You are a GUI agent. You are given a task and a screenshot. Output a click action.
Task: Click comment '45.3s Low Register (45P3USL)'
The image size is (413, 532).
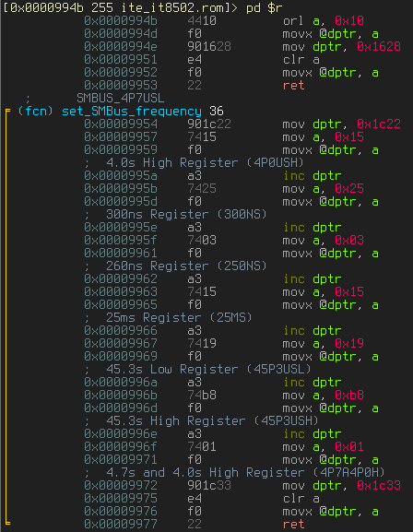coord(208,369)
